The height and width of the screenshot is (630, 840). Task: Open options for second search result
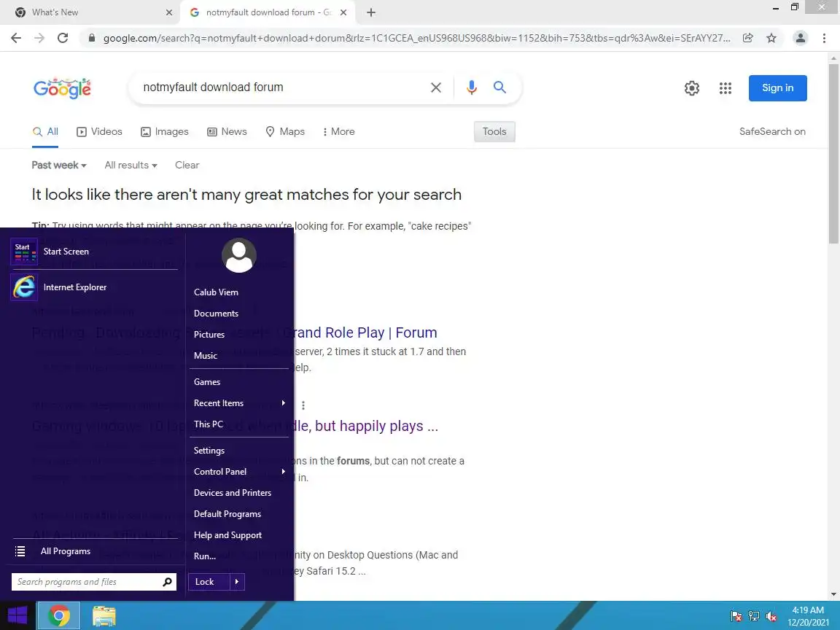(303, 405)
